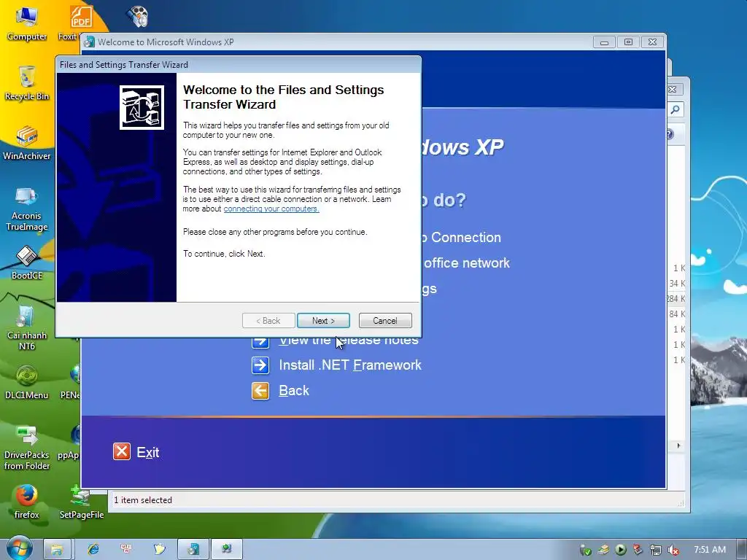
Task: Launch Acronis TrueImage desktop icon
Action: pos(27,209)
